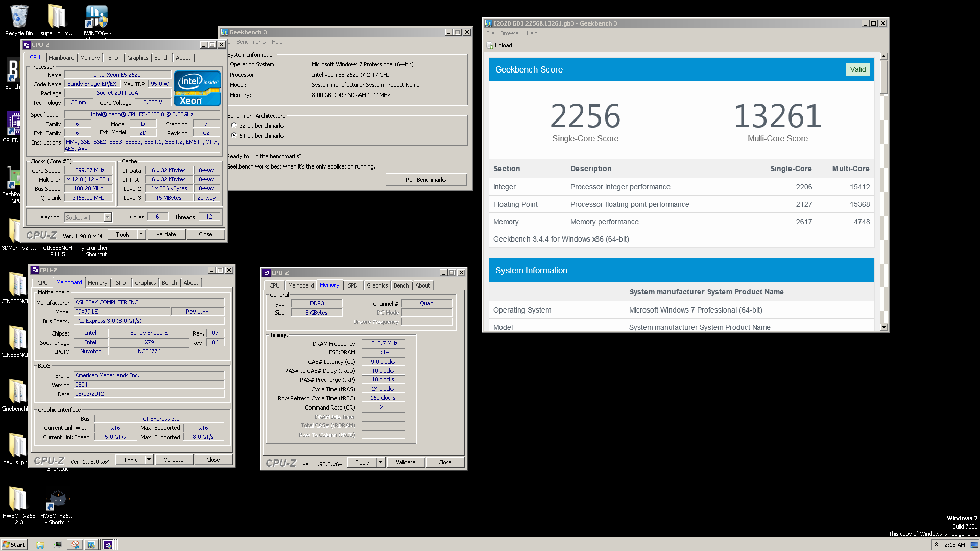Click the motherboard model P9X79 LE field
The height and width of the screenshot is (551, 980).
[121, 312]
